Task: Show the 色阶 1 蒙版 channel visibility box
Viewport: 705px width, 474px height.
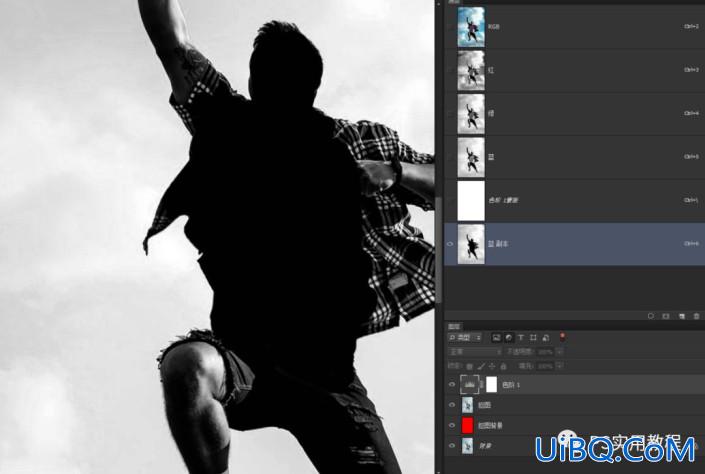Action: coord(450,200)
